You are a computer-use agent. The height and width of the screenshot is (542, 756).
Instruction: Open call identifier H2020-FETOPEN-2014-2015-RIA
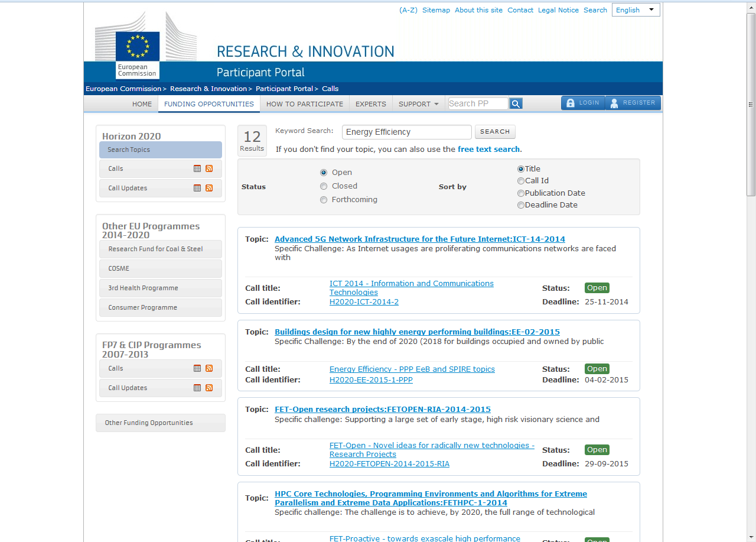coord(389,464)
